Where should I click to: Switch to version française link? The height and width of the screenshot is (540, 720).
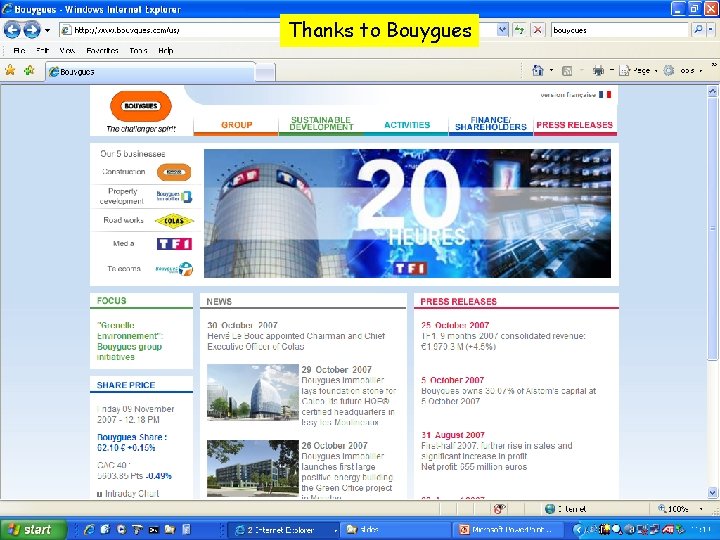(575, 95)
